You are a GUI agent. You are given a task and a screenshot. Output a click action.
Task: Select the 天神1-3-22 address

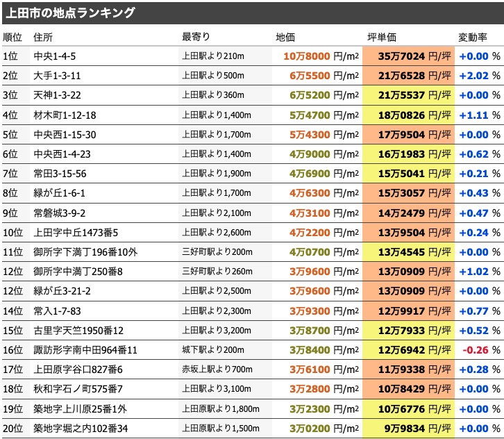(57, 95)
